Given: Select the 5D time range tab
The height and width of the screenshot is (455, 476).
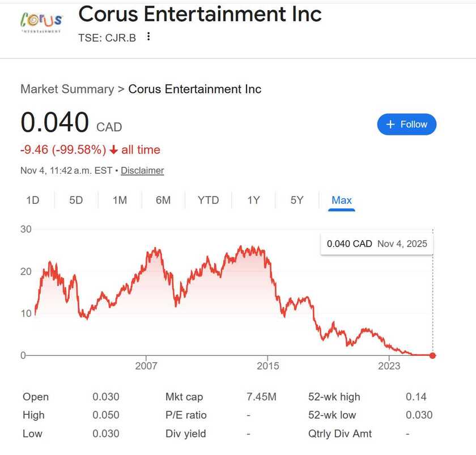Looking at the screenshot, I should [76, 200].
